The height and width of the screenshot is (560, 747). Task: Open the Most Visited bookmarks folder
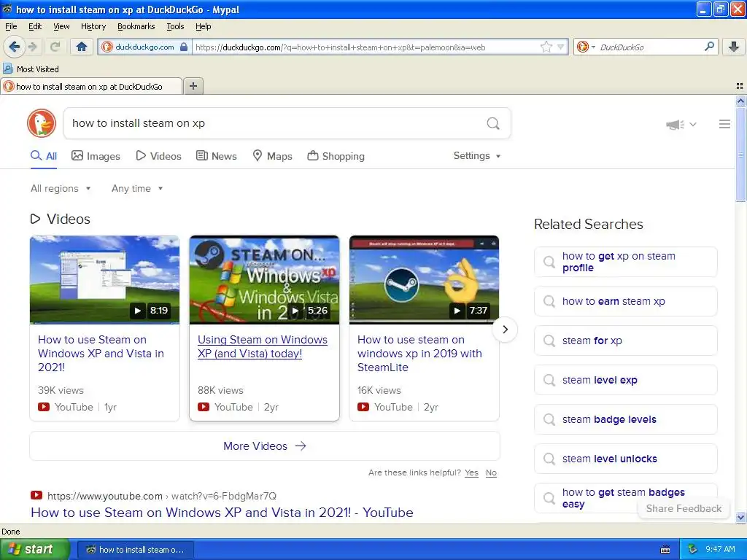coord(31,69)
